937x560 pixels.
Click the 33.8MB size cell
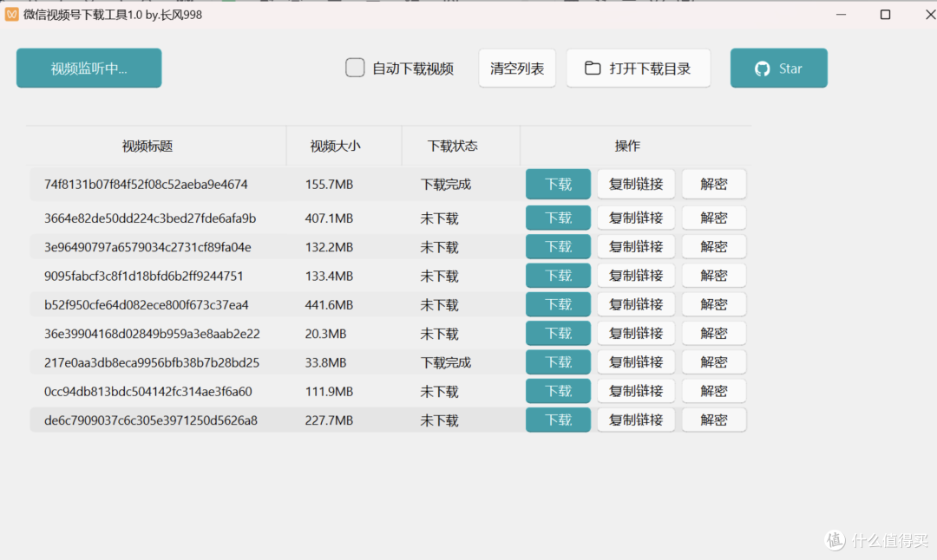[325, 362]
